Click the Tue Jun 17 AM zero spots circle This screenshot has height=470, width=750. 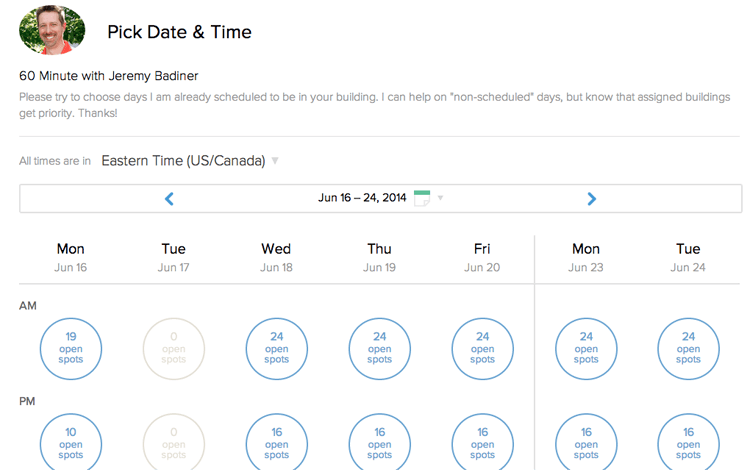coord(174,349)
